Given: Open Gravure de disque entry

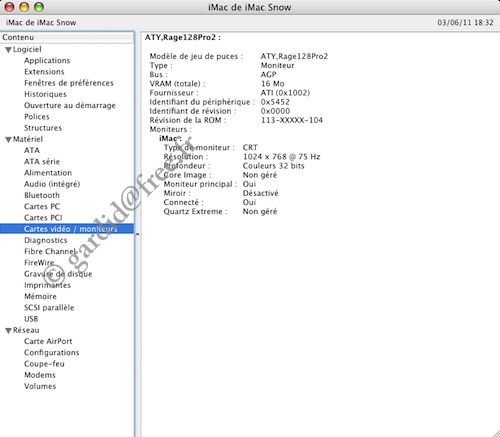Looking at the screenshot, I should tap(58, 274).
